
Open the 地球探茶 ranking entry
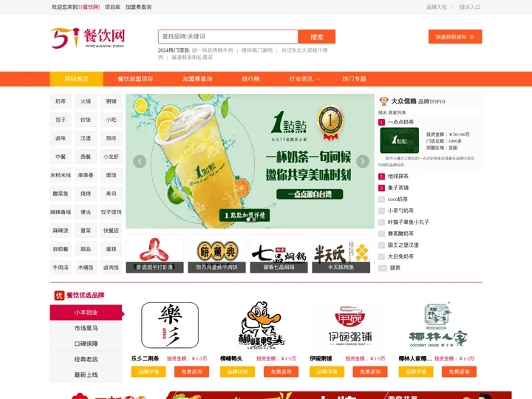(x=398, y=177)
